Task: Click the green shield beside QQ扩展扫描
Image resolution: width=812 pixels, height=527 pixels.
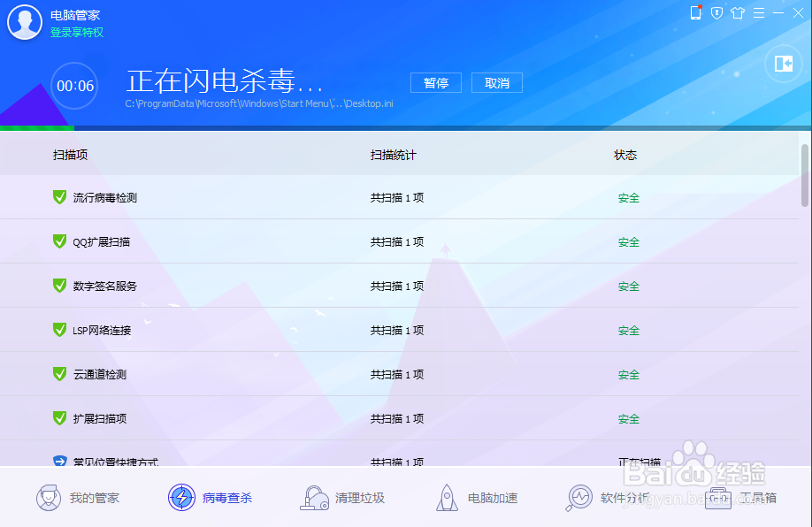Action: tap(59, 241)
